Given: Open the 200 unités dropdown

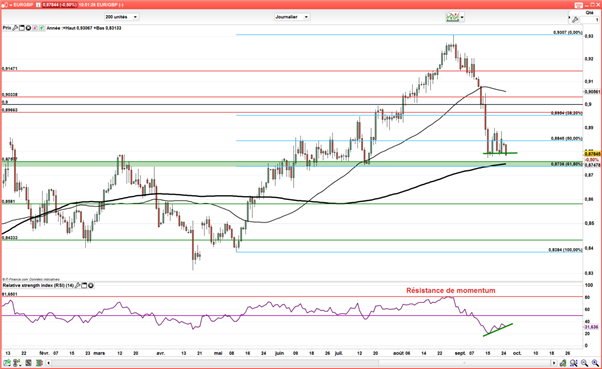Looking at the screenshot, I should point(121,17).
